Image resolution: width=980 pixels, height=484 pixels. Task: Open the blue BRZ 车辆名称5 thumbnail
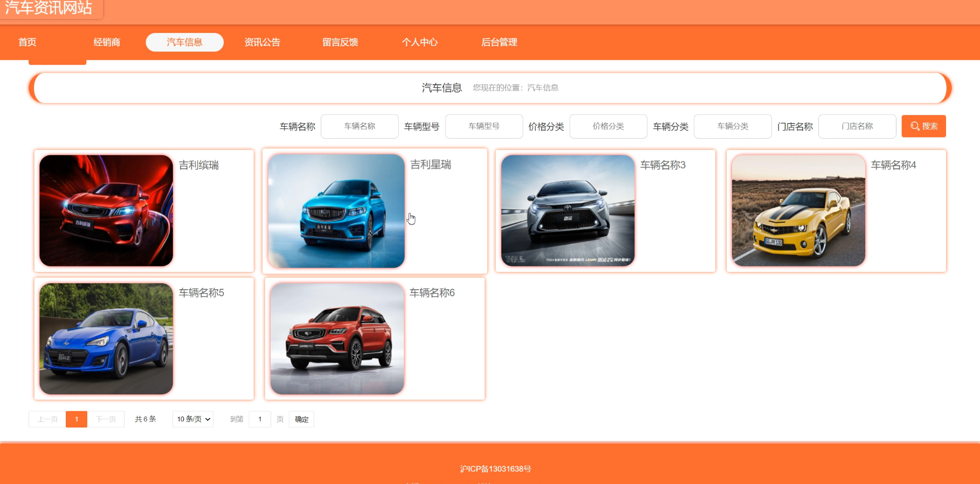(106, 339)
